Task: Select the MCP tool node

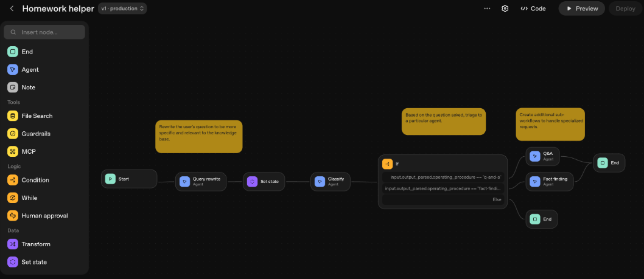Action: [x=29, y=151]
